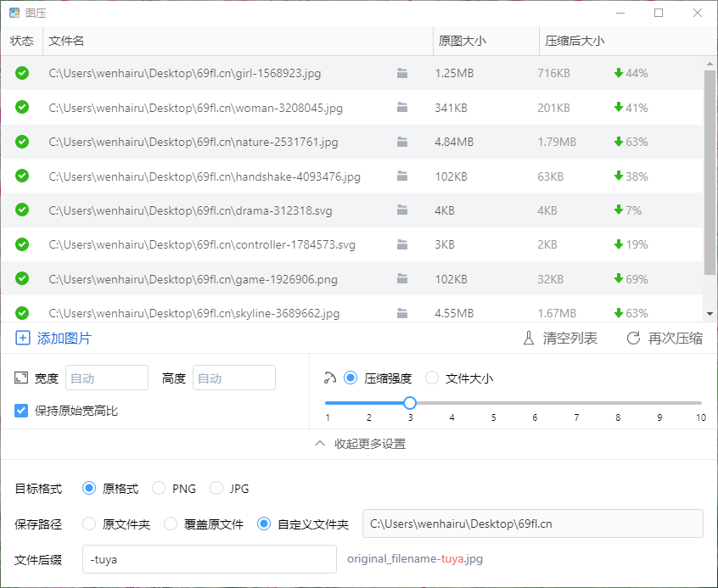Click custom folder path field C:\Users\wenhairu\Desktop\69fl.cn

[532, 524]
